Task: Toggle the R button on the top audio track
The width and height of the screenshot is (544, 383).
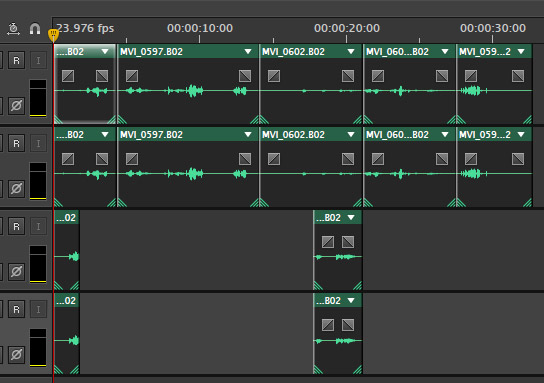Action: [16, 60]
